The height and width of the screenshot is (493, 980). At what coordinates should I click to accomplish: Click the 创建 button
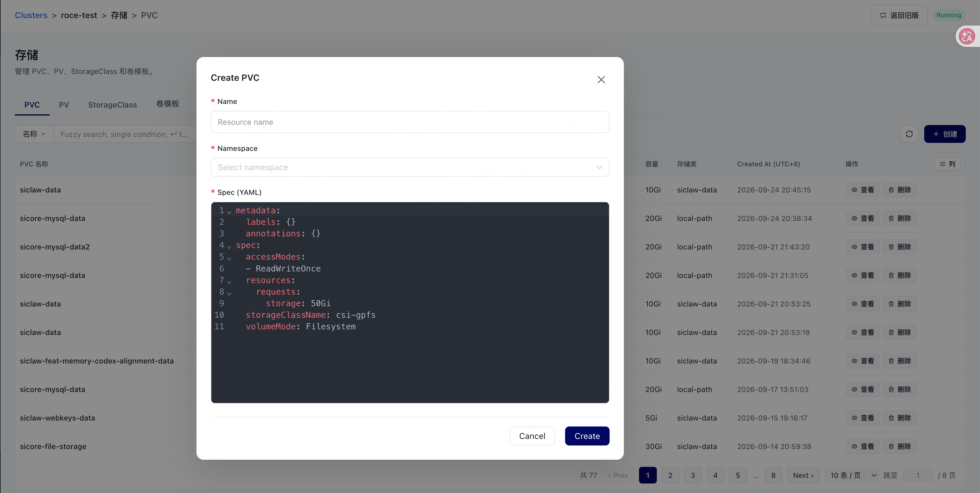point(945,134)
